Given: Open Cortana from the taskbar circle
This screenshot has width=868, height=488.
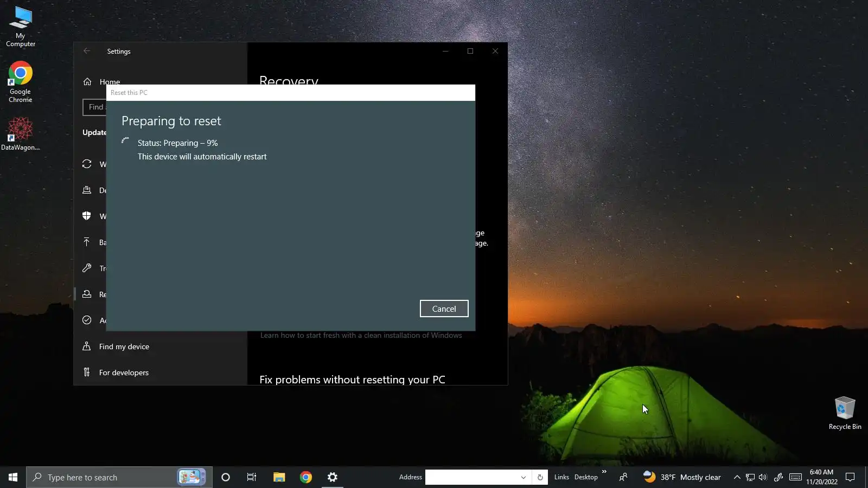Looking at the screenshot, I should [226, 477].
